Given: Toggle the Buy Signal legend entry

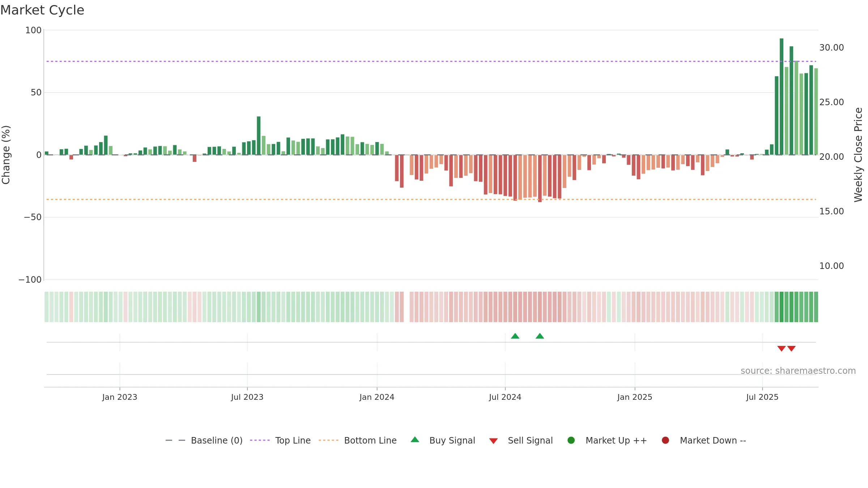Looking at the screenshot, I should [443, 440].
